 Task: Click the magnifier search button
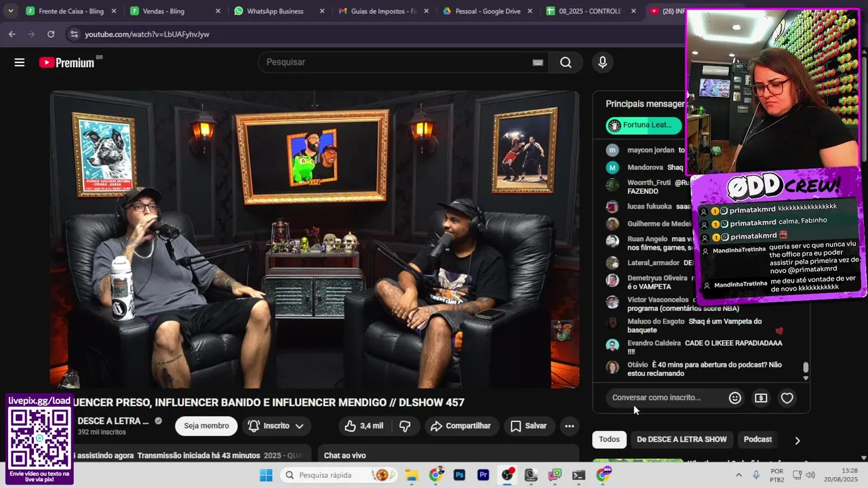566,62
